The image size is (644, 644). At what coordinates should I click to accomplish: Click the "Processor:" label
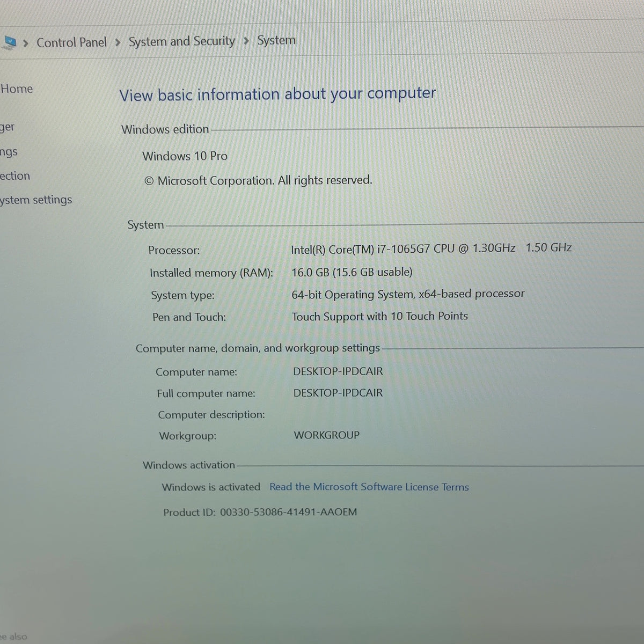point(174,251)
